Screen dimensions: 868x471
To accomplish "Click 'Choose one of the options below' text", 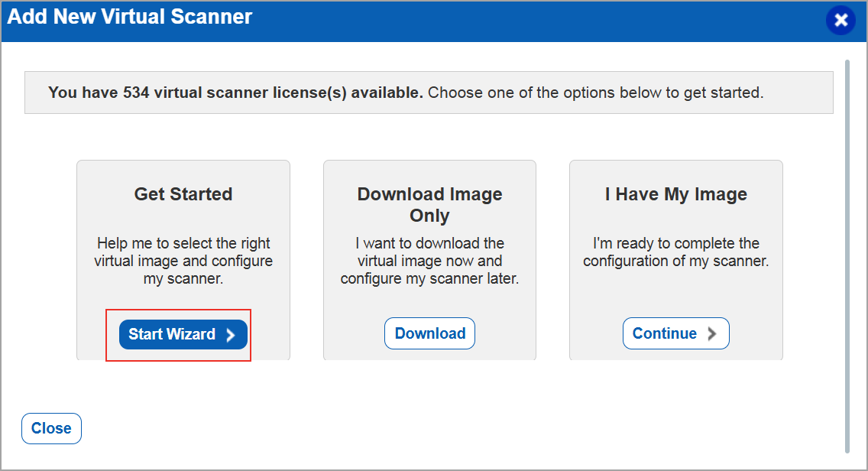I will coord(595,93).
